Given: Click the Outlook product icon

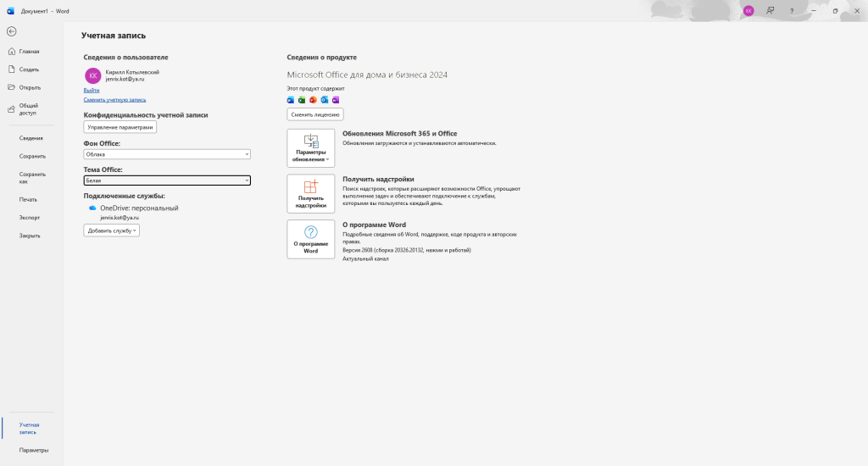Looking at the screenshot, I should pyautogui.click(x=325, y=100).
